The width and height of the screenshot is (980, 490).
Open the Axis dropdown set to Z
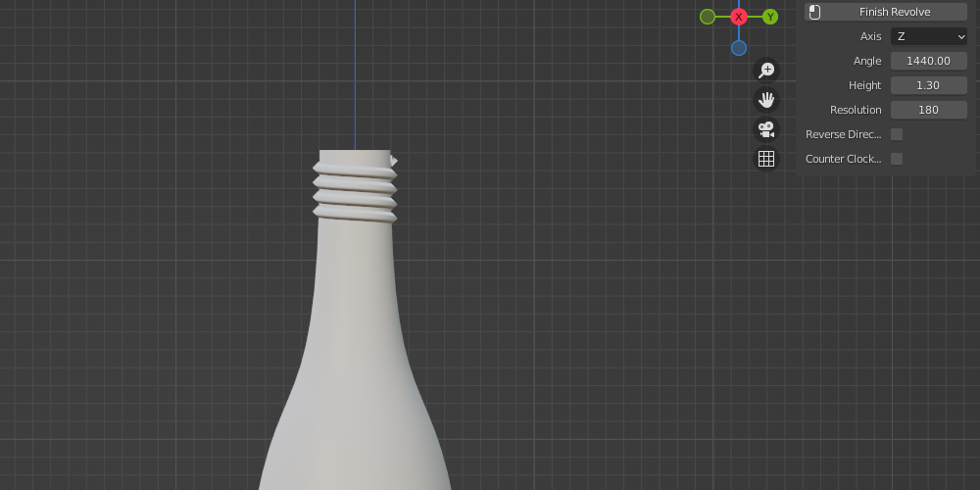[x=927, y=36]
